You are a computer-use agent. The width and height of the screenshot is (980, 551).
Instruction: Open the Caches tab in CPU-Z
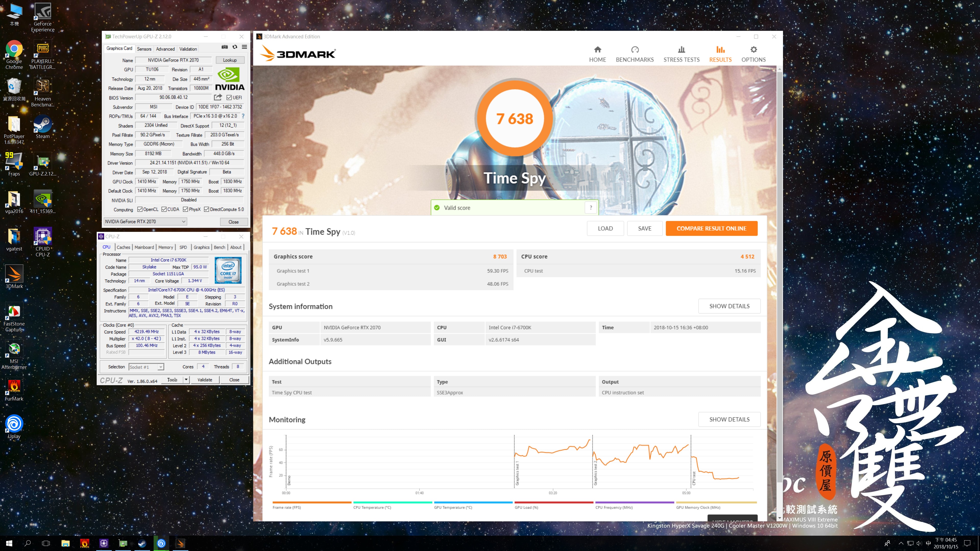123,247
